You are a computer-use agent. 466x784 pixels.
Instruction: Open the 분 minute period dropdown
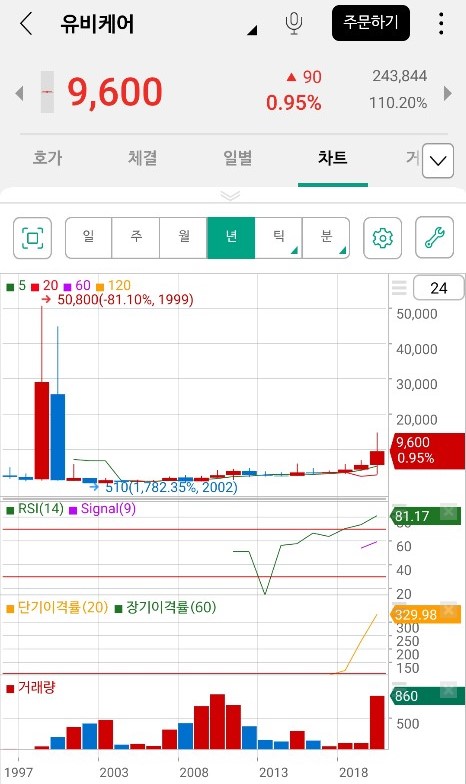pos(326,238)
